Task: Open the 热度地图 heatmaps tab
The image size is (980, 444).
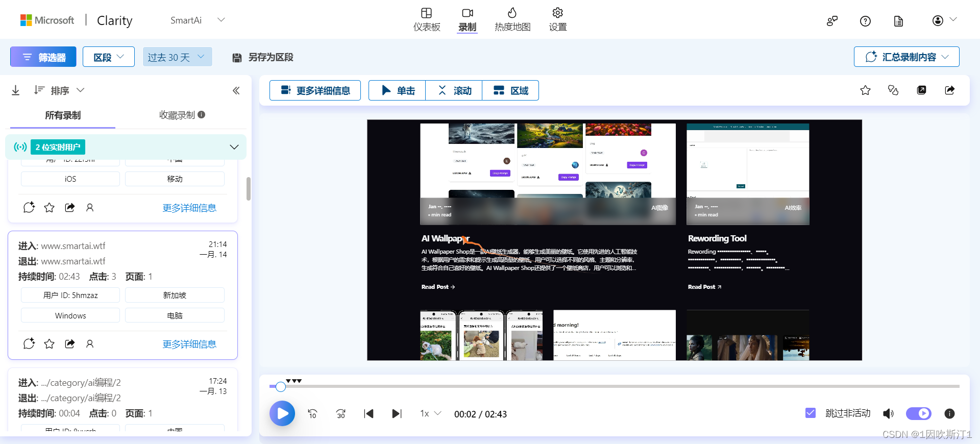Action: pos(512,20)
